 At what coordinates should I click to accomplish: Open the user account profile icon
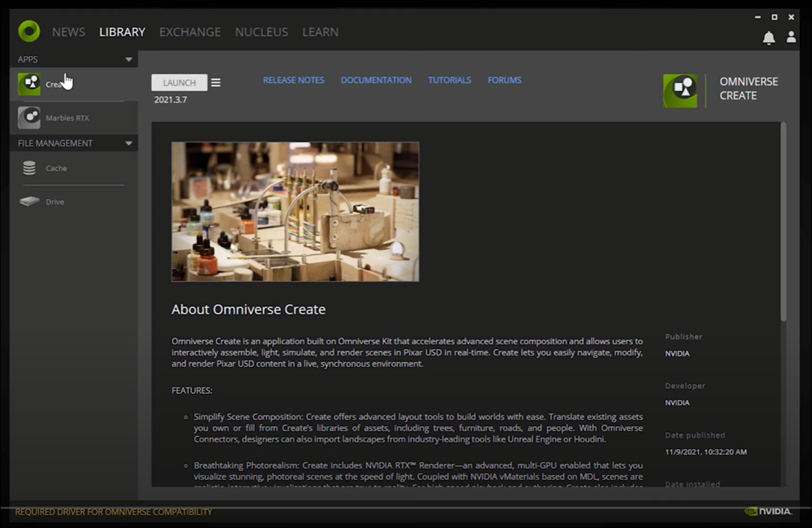791,37
